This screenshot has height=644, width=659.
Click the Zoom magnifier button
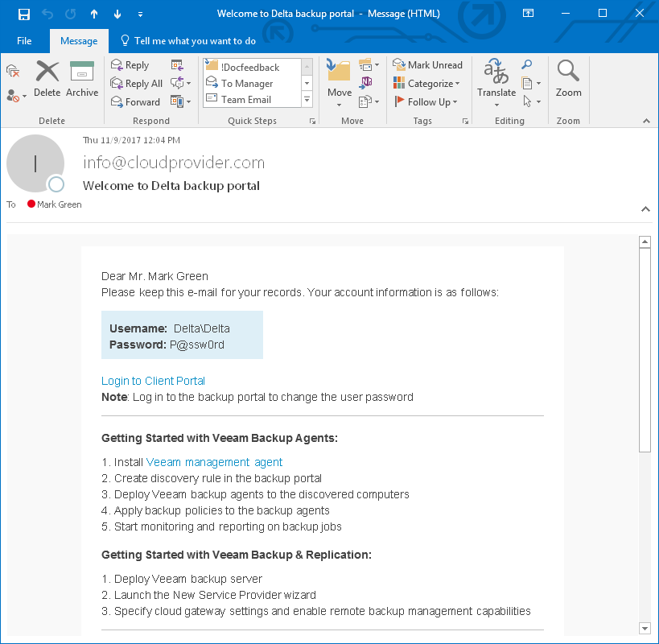point(568,79)
